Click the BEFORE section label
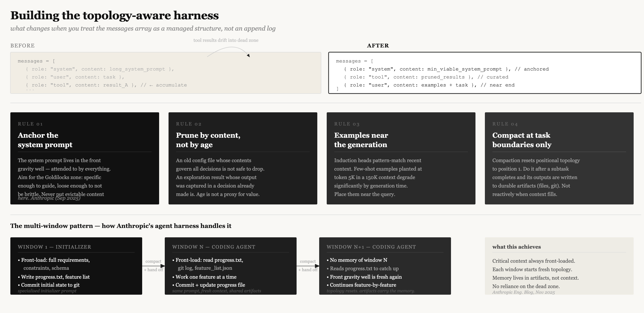644x313 pixels. pos(23,46)
